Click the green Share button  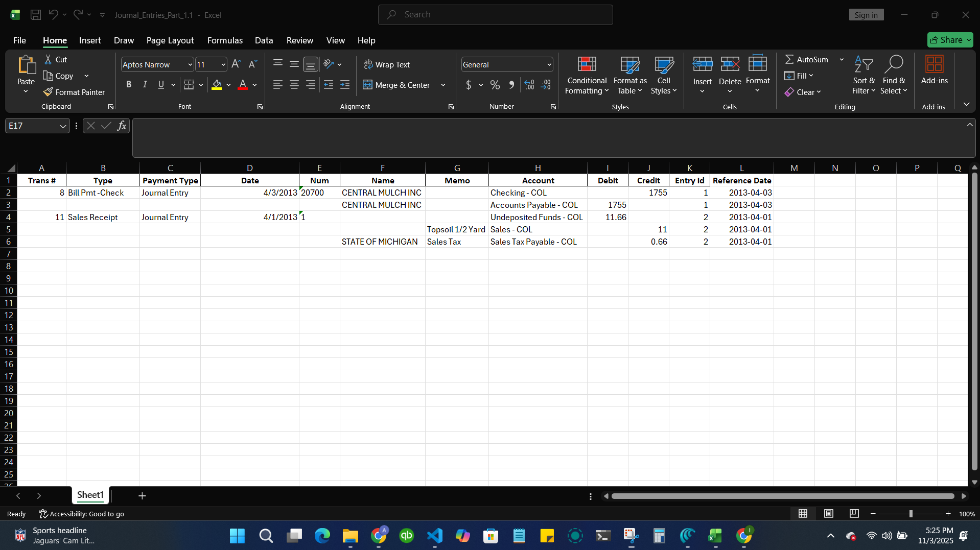949,40
